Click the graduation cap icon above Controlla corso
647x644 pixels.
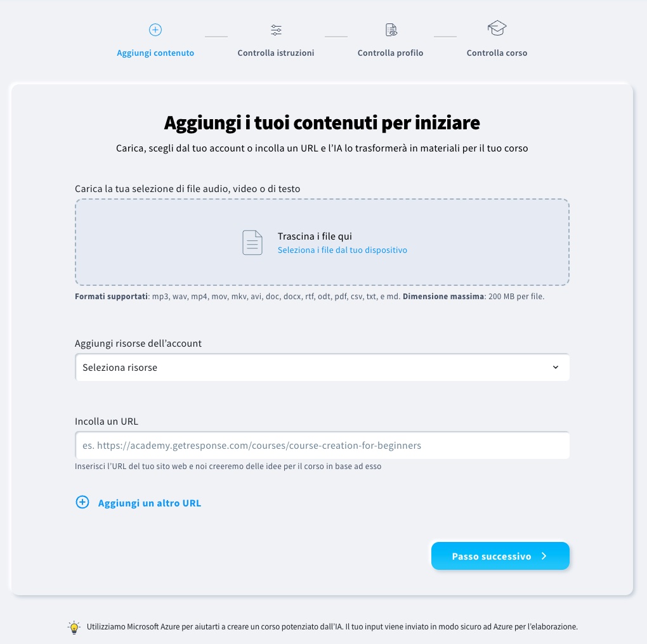point(497,29)
